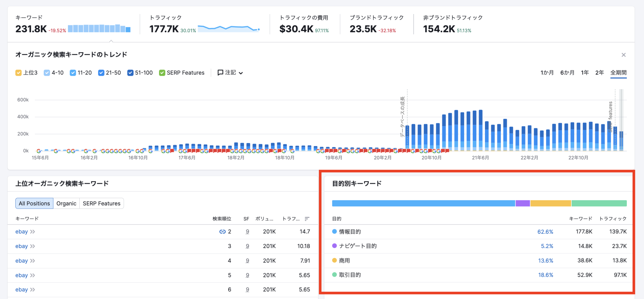644x299 pixels.
Task: Click the green transactional segment of intent bar
Action: pos(599,203)
